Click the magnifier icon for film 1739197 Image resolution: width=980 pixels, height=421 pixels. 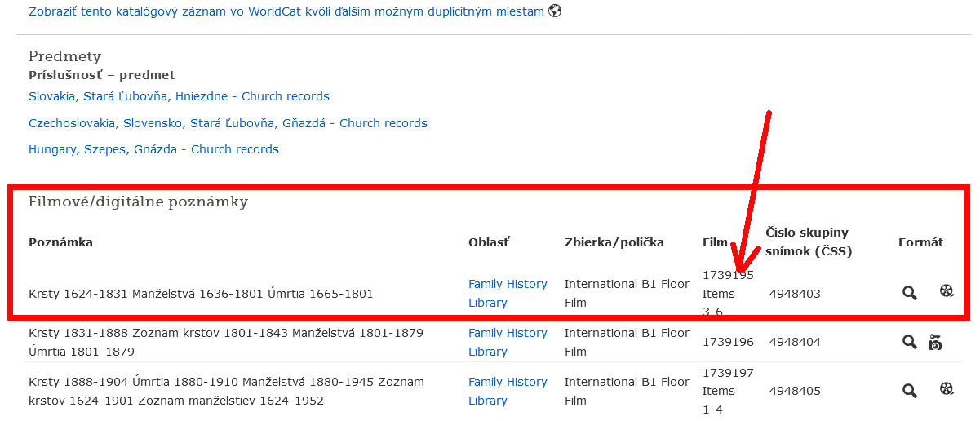910,391
